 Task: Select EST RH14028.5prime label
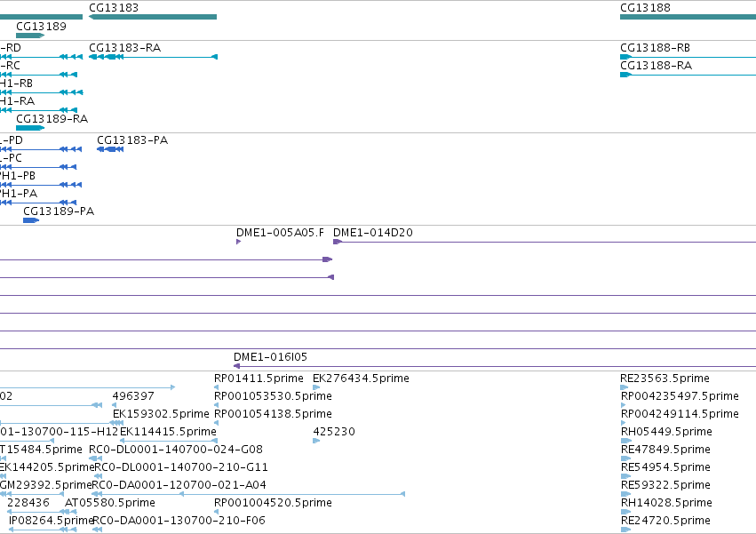click(x=666, y=503)
